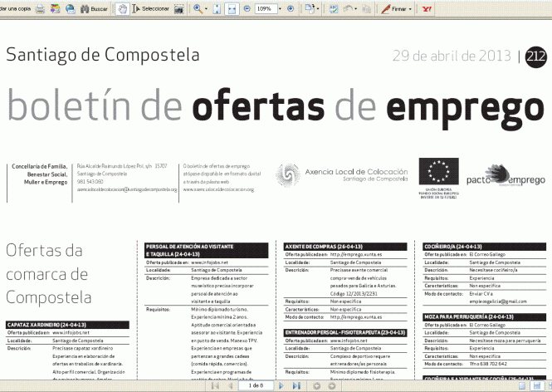Switch to continuous page layout icon
Viewport: 552px width, 392px height.
(537, 386)
